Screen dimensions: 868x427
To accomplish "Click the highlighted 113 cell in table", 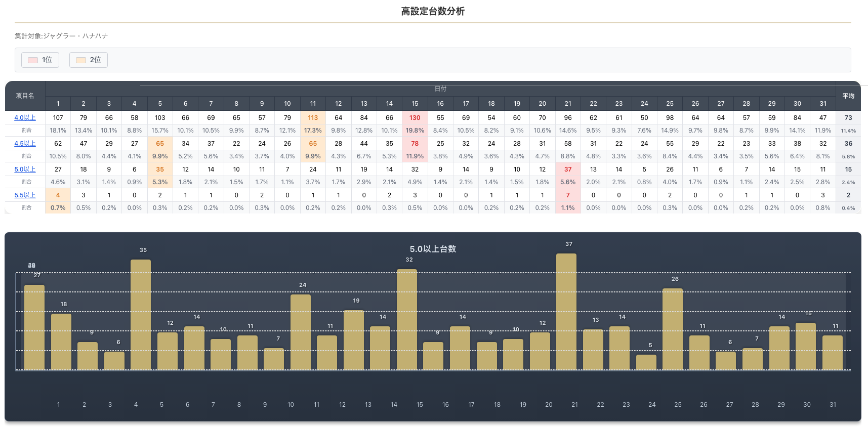I will (313, 118).
